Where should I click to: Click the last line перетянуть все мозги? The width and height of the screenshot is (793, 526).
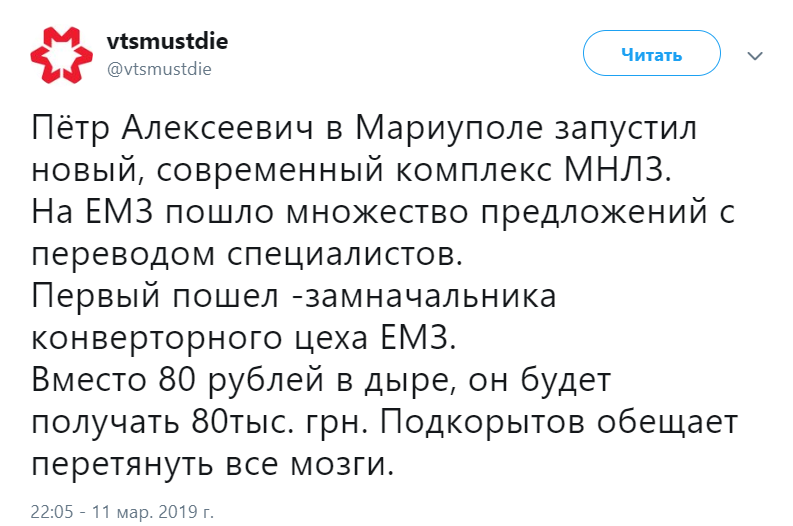tap(212, 464)
